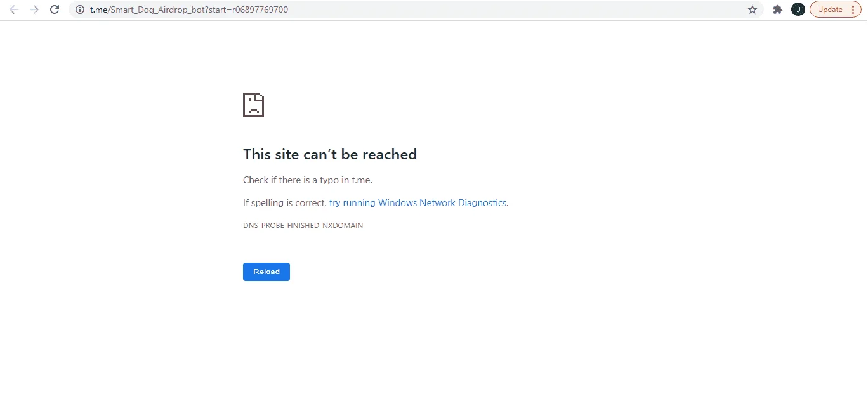Click the forward navigation arrow
868x406 pixels.
click(34, 10)
